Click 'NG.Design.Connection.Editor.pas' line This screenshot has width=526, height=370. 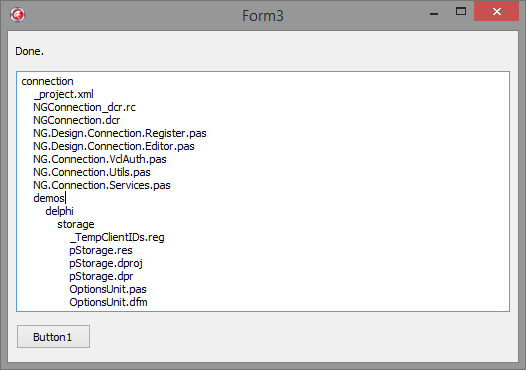[x=114, y=146]
